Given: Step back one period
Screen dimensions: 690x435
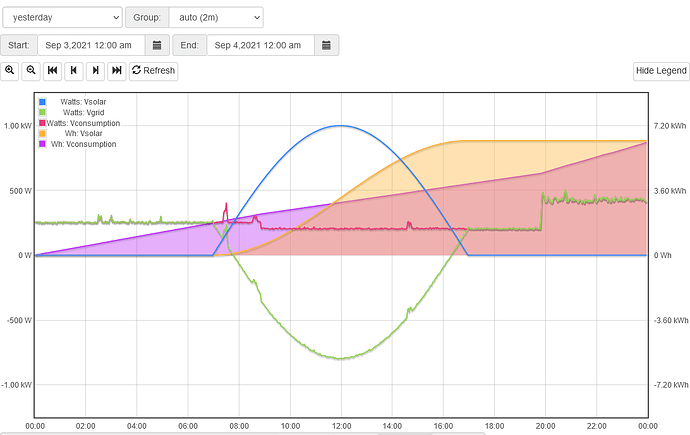Looking at the screenshot, I should pyautogui.click(x=74, y=70).
